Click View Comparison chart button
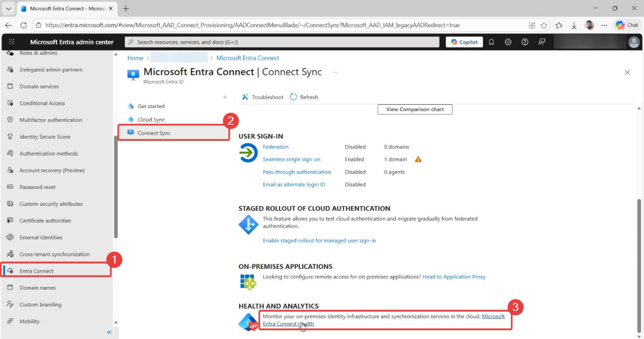This screenshot has width=644, height=339. 415,109
